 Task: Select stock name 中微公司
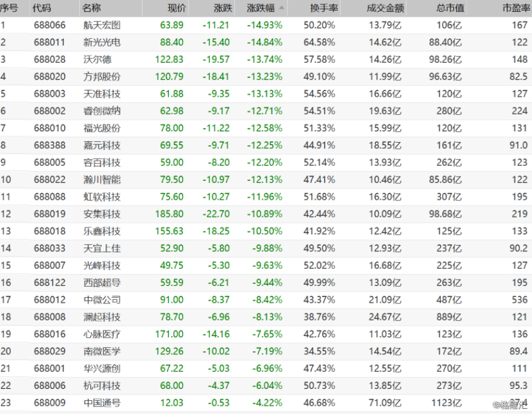[102, 300]
